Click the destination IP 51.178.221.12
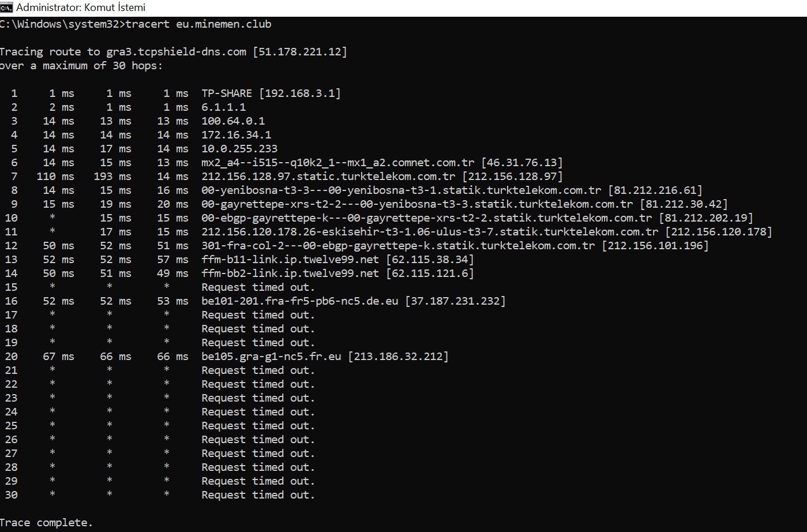The image size is (807, 532). (x=300, y=52)
